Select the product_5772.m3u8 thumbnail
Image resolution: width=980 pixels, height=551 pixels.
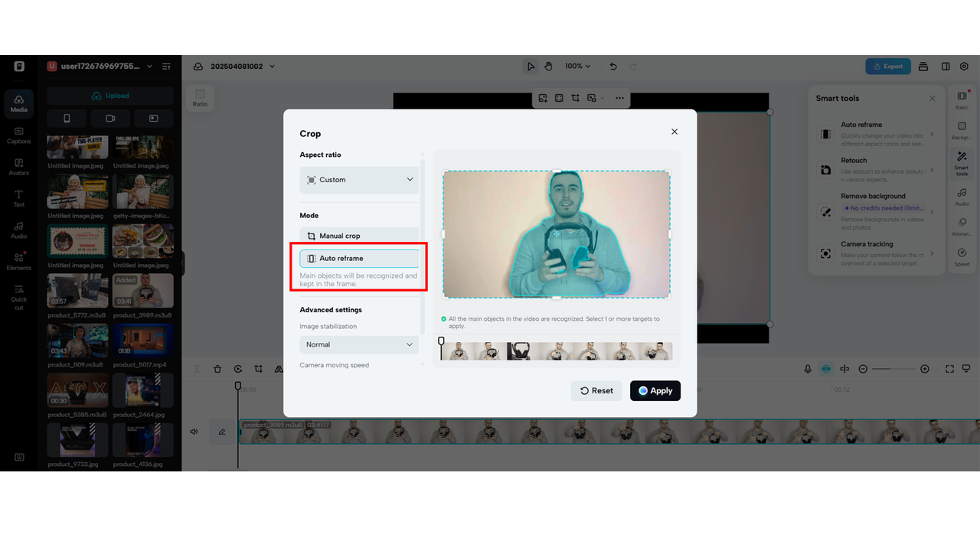coord(77,291)
